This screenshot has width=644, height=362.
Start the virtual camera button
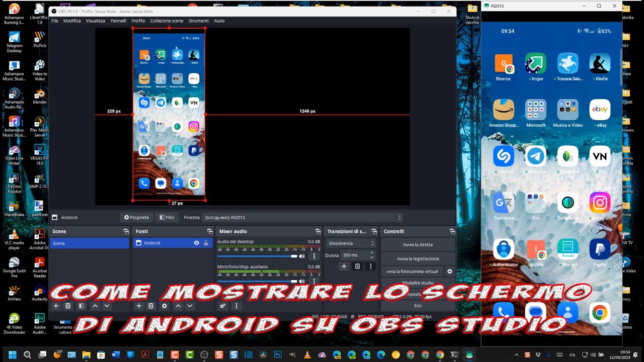coord(412,271)
